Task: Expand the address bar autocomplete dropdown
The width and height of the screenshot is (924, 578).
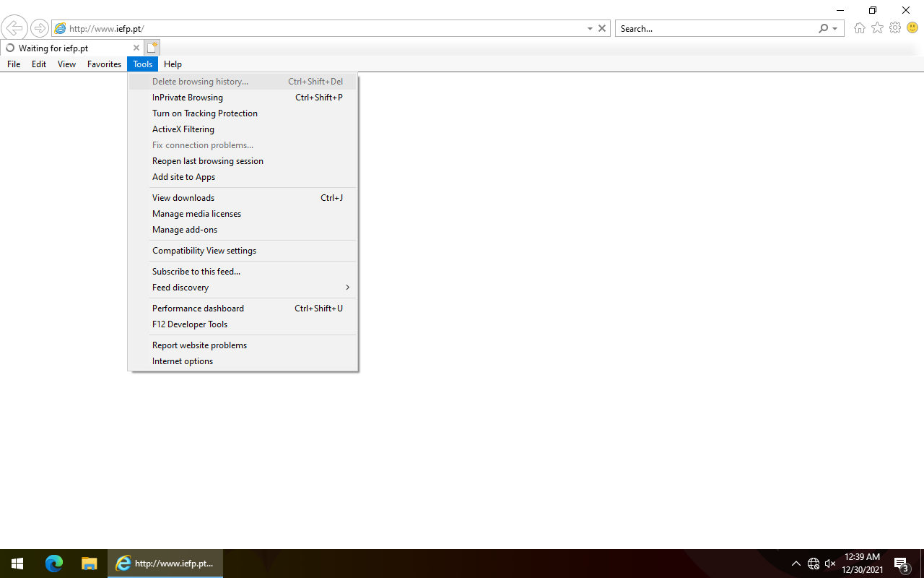Action: click(590, 29)
